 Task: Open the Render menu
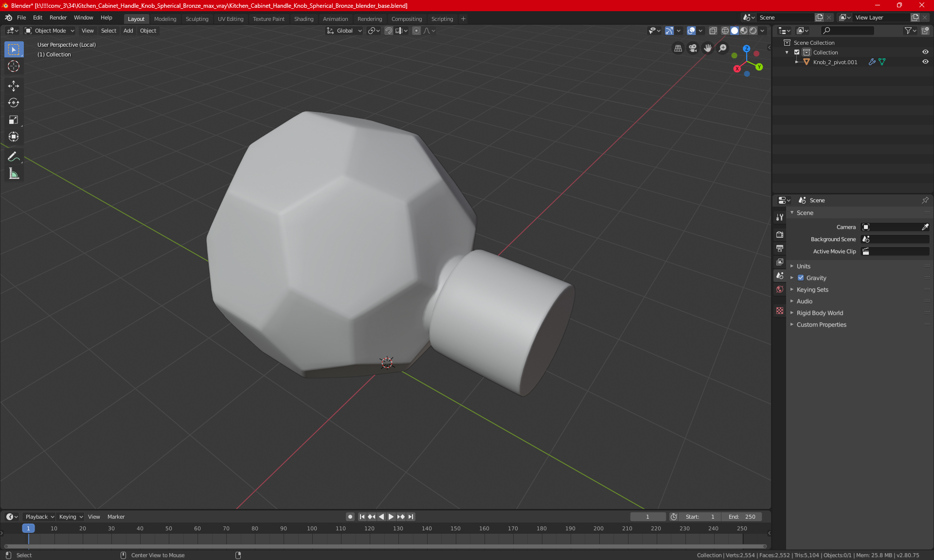[x=58, y=17]
